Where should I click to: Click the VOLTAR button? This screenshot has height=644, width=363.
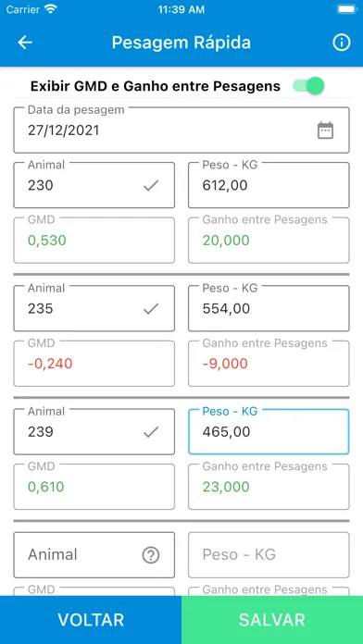click(x=91, y=620)
